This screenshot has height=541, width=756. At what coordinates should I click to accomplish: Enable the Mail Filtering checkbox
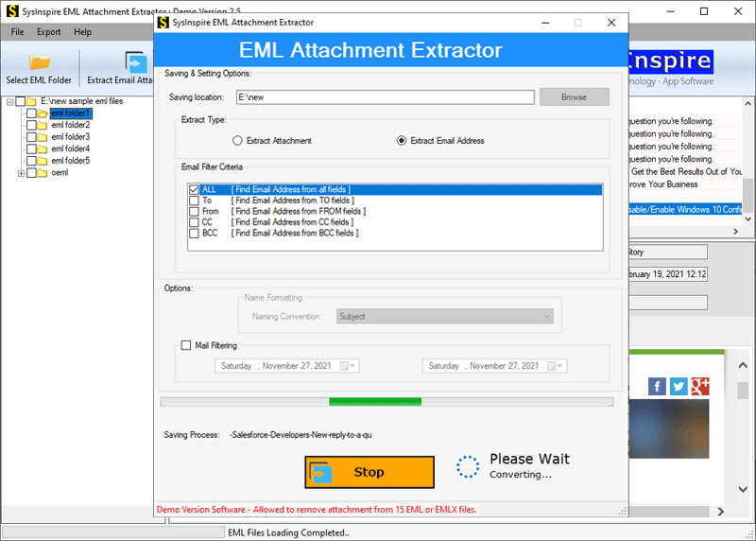tap(186, 345)
